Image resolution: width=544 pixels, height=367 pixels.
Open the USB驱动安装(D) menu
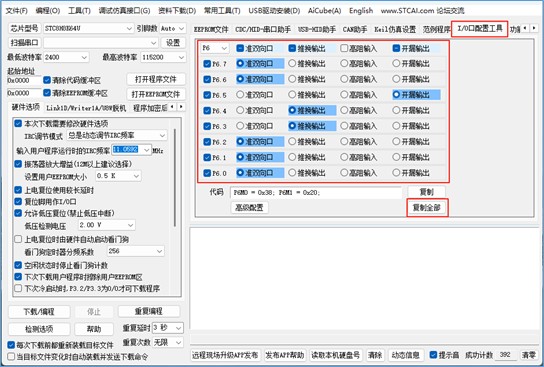274,11
